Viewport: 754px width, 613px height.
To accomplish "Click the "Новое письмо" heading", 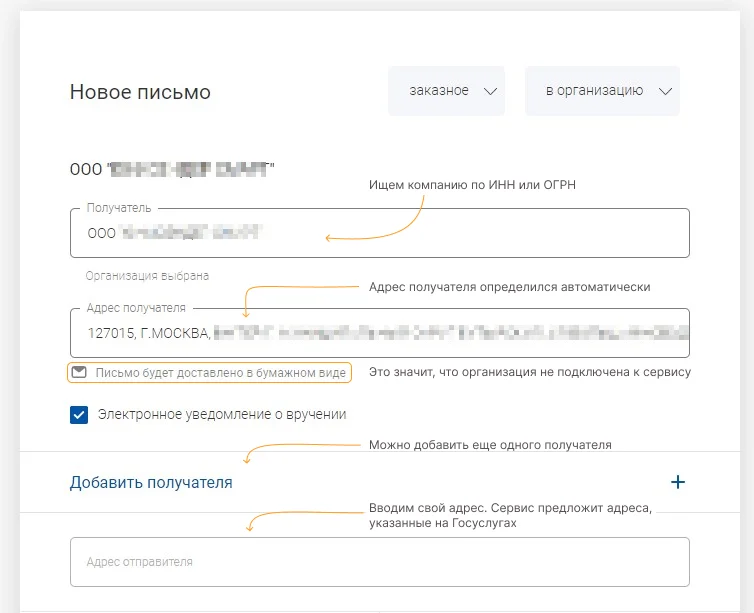I will click(140, 92).
